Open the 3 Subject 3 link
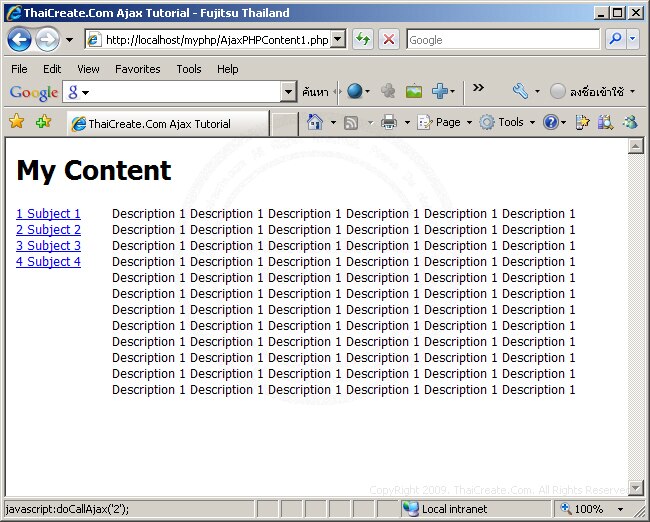This screenshot has width=650, height=522. point(49,245)
